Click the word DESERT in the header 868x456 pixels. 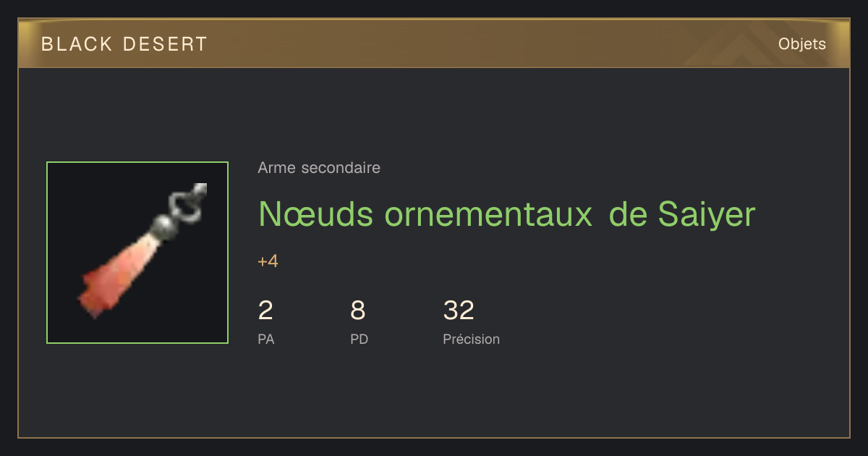point(166,44)
